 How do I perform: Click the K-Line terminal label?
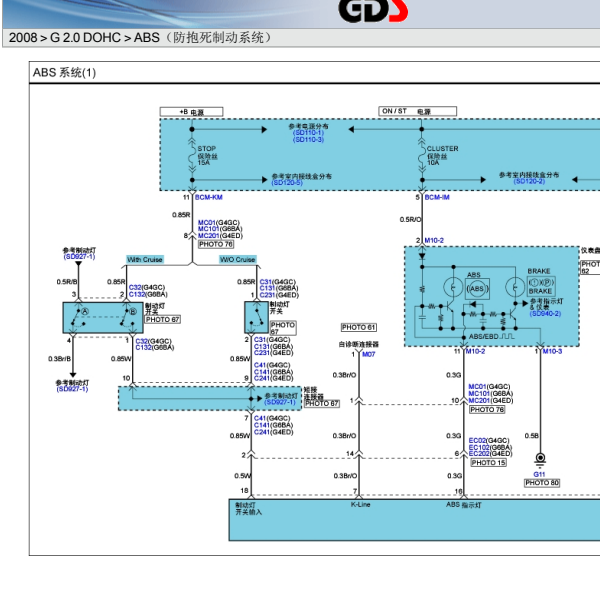click(360, 504)
